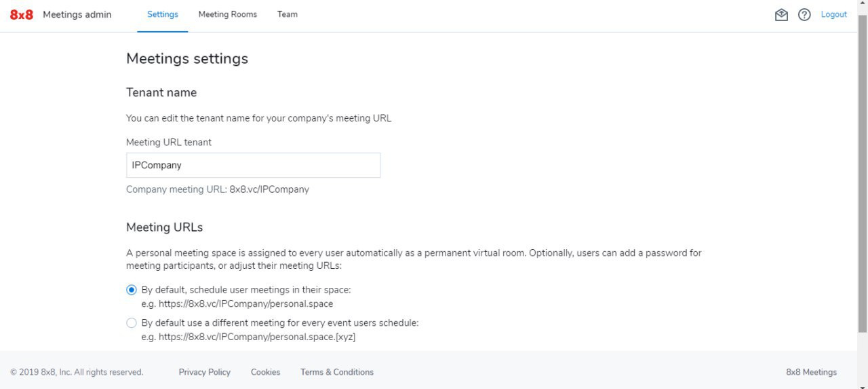The height and width of the screenshot is (389, 868).
Task: Open the Cookies footer link
Action: point(265,372)
